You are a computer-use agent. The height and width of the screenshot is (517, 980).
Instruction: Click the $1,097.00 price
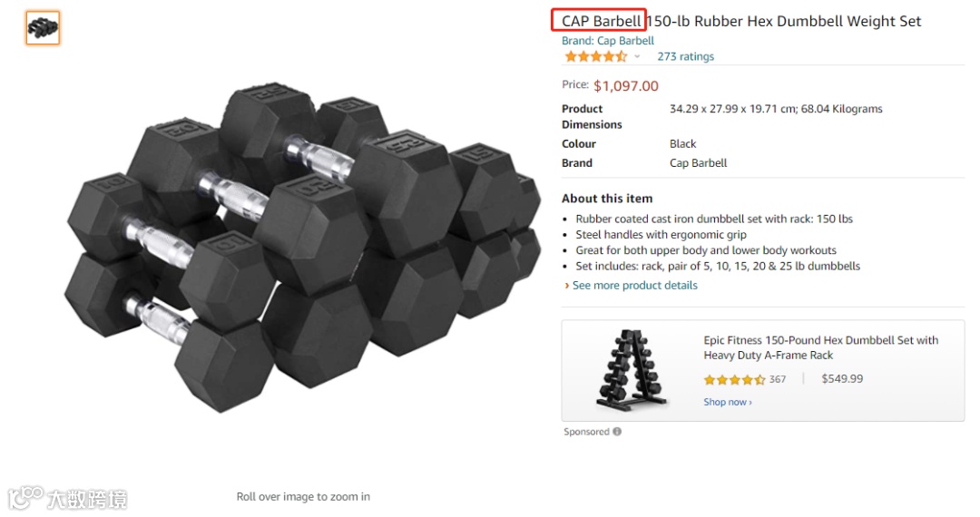[625, 85]
